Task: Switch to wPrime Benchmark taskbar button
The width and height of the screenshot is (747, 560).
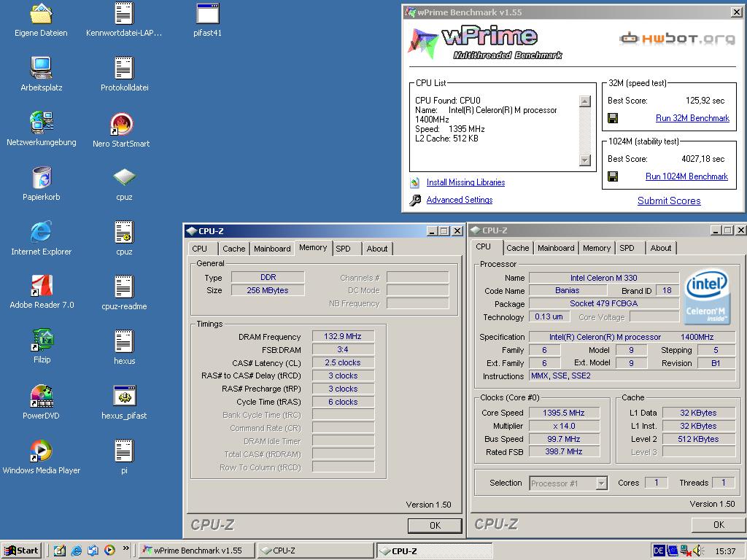Action: coord(197,551)
